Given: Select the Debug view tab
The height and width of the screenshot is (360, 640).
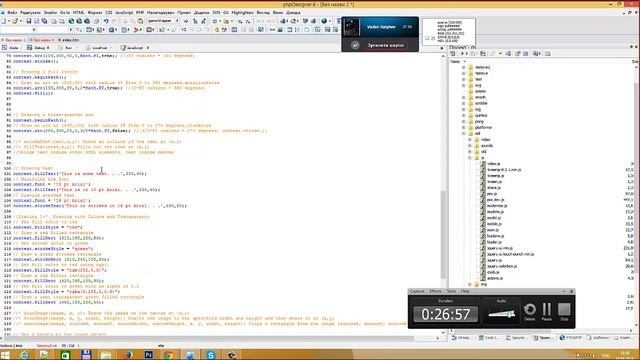Looking at the screenshot, I should coord(38,48).
